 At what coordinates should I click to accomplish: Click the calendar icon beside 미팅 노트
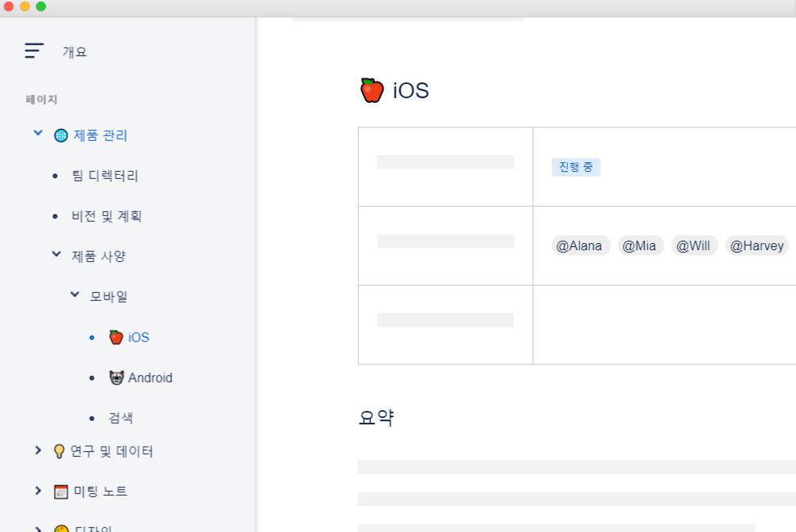pos(61,492)
